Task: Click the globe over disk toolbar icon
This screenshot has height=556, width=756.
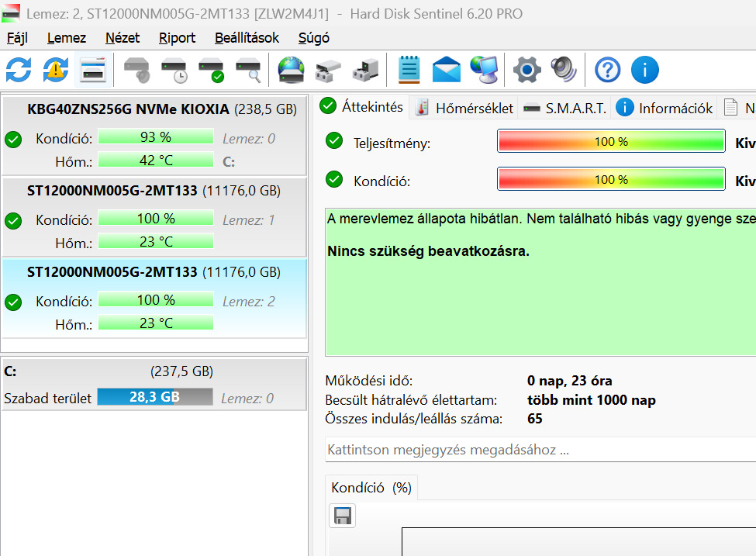Action: [x=292, y=70]
